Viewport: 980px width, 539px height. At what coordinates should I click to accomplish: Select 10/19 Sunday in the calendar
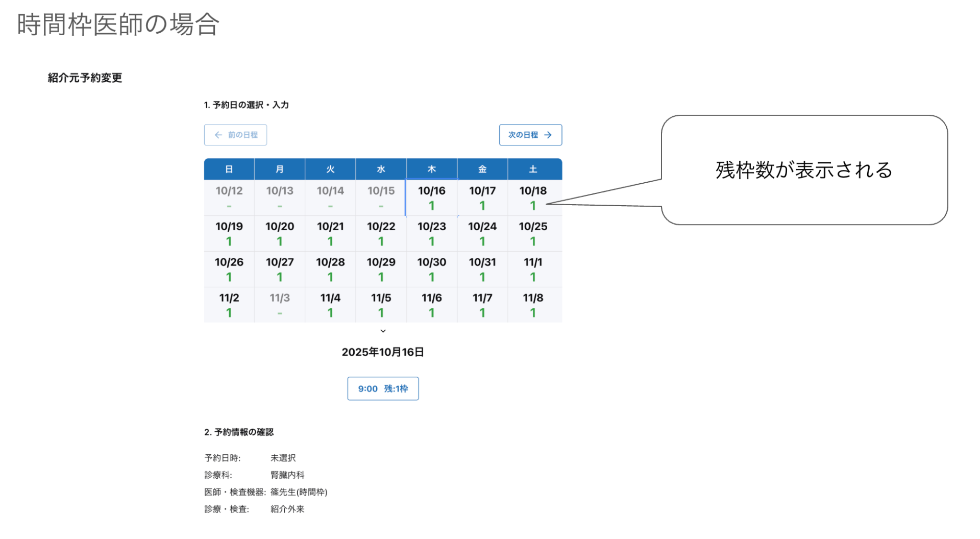click(x=229, y=233)
